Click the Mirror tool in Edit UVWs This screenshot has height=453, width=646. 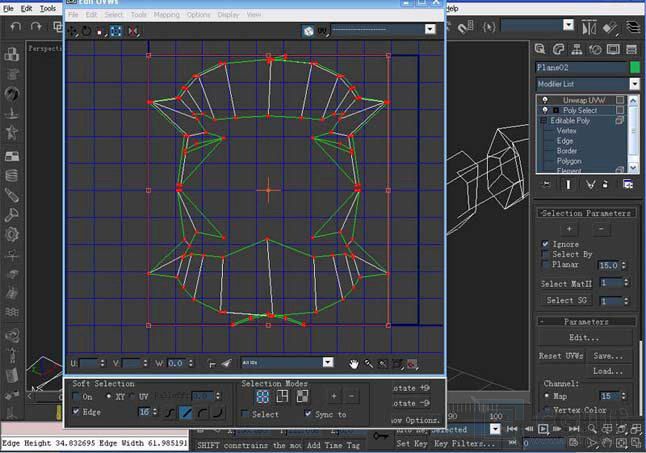pos(132,31)
